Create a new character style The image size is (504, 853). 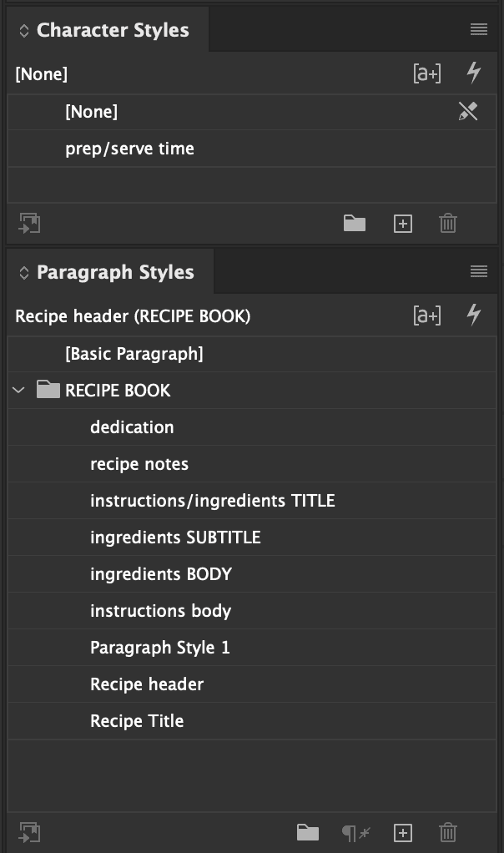click(x=403, y=224)
